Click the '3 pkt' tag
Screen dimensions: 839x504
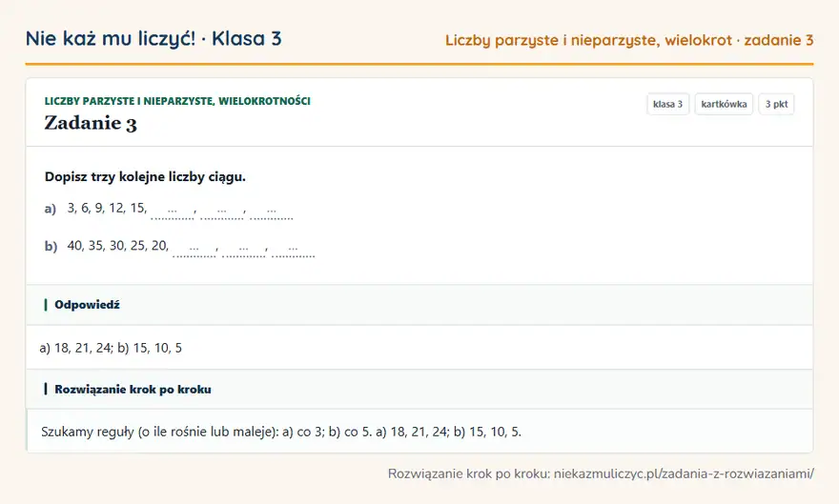(x=776, y=104)
